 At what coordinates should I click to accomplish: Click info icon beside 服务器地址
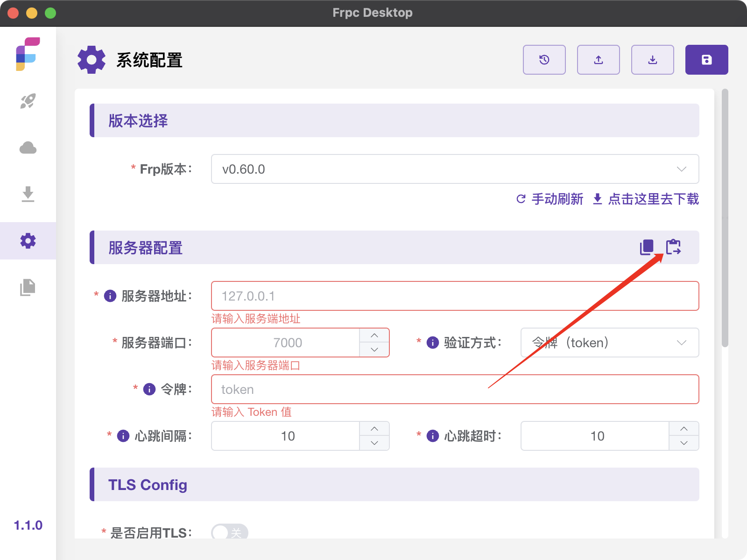(x=110, y=296)
